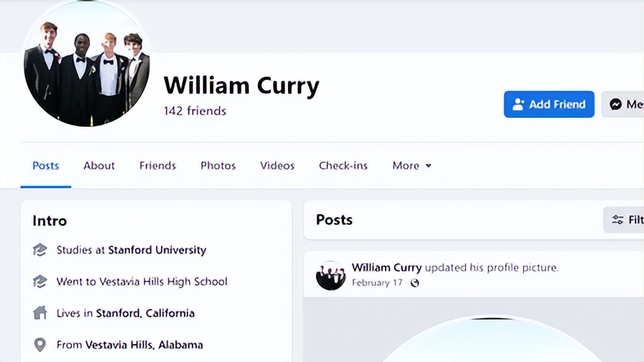The height and width of the screenshot is (362, 644).
Task: Click the small profile thumbnail in the post
Action: (330, 275)
